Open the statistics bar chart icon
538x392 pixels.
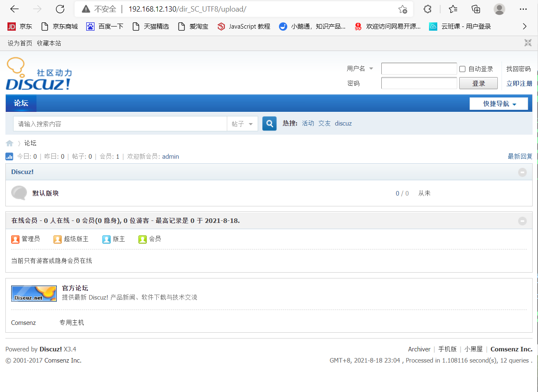(9, 156)
